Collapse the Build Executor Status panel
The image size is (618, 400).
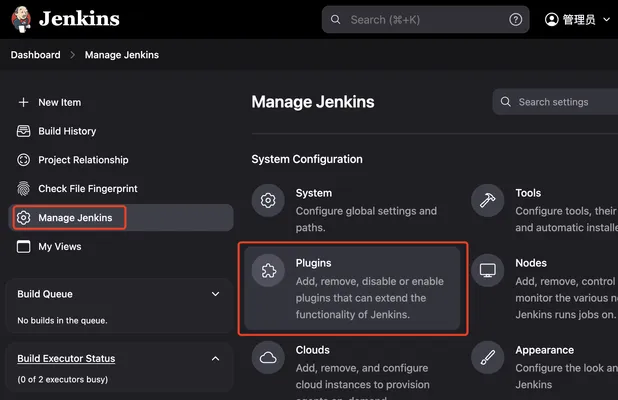pos(215,359)
